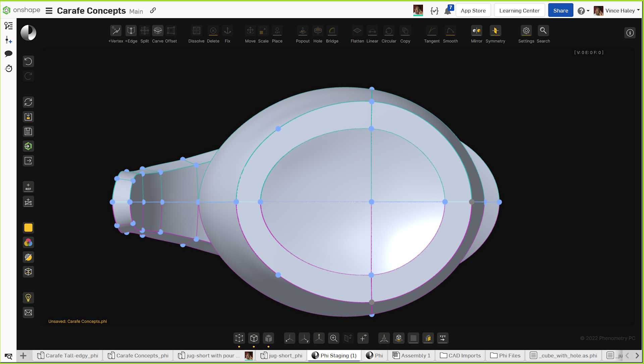This screenshot has width=644, height=364.
Task: Toggle solid shaded faces display
Action: 269,338
